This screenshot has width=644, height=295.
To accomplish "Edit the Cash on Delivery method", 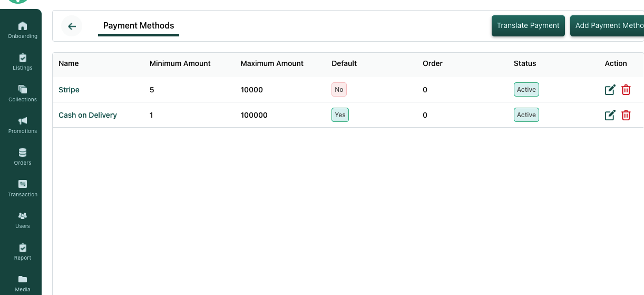I will click(610, 115).
